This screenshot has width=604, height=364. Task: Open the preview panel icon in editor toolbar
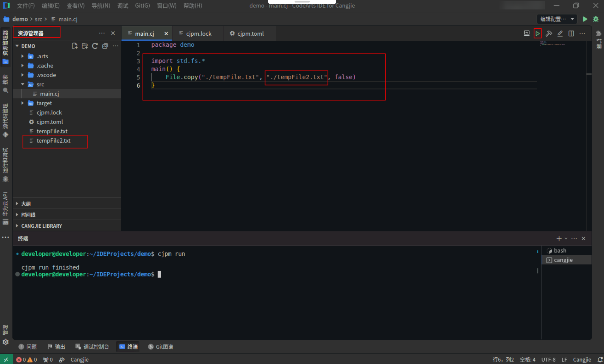(527, 33)
